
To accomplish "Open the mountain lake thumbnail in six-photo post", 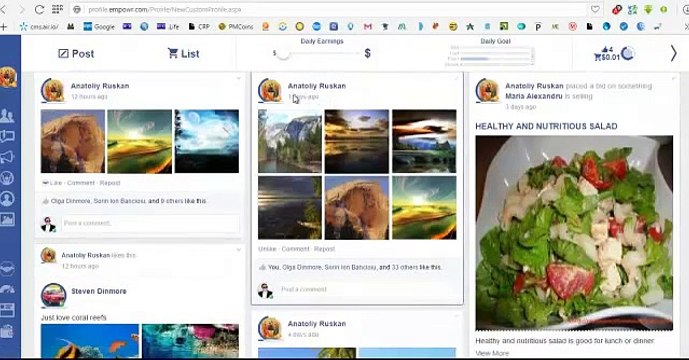I will (290, 141).
